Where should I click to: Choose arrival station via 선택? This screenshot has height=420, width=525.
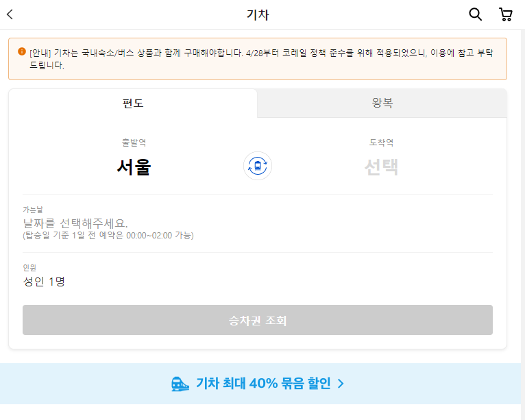tap(381, 166)
